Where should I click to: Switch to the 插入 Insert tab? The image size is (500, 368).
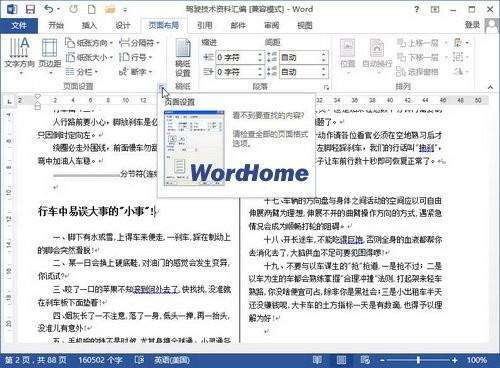pos(89,25)
